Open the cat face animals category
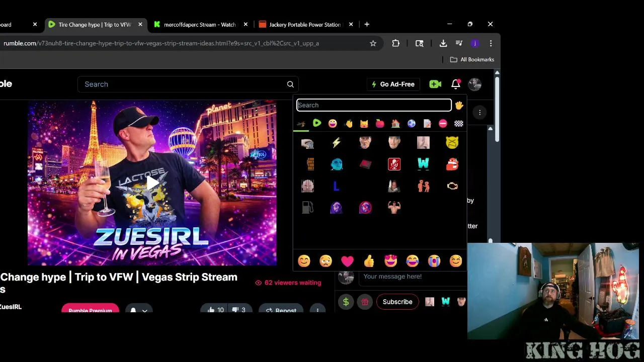This screenshot has width=644, height=362. point(364,123)
